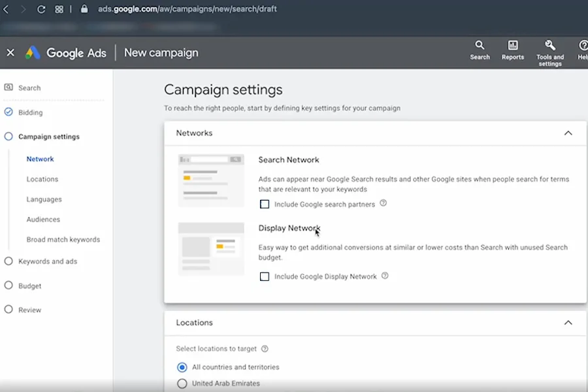
Task: Jump to the Languages subsection
Action: point(44,199)
